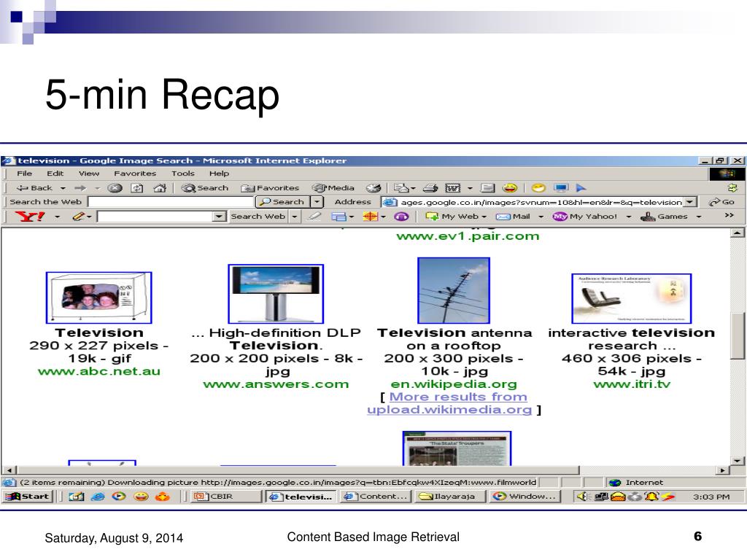Open the Search pane in toolbar
Image resolution: width=747 pixels, height=560 pixels.
click(205, 188)
